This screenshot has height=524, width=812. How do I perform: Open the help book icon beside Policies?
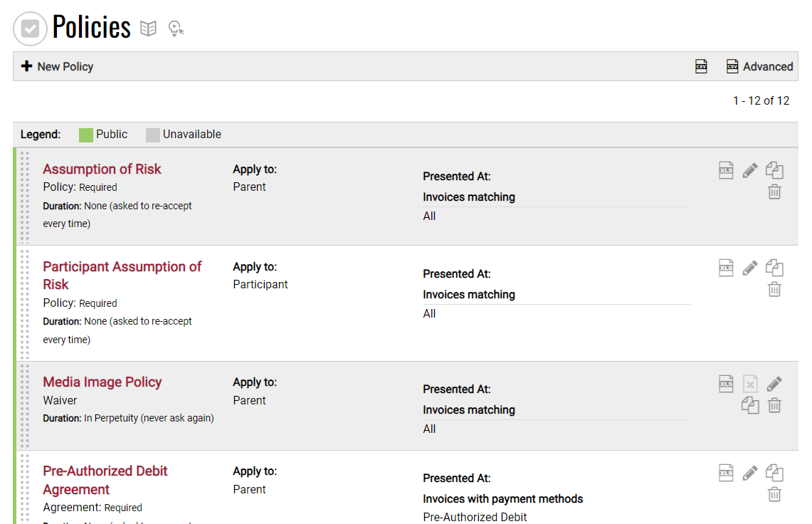[x=148, y=28]
